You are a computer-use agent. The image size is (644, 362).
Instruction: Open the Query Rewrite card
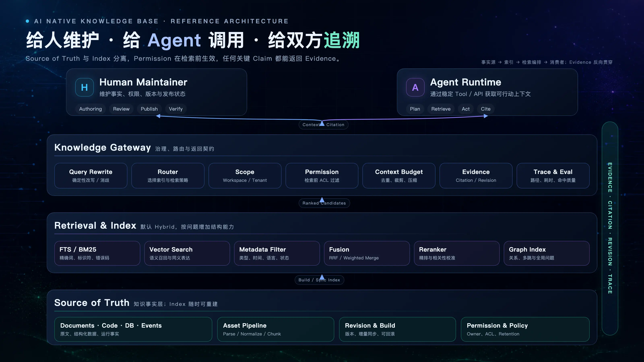[x=91, y=176]
